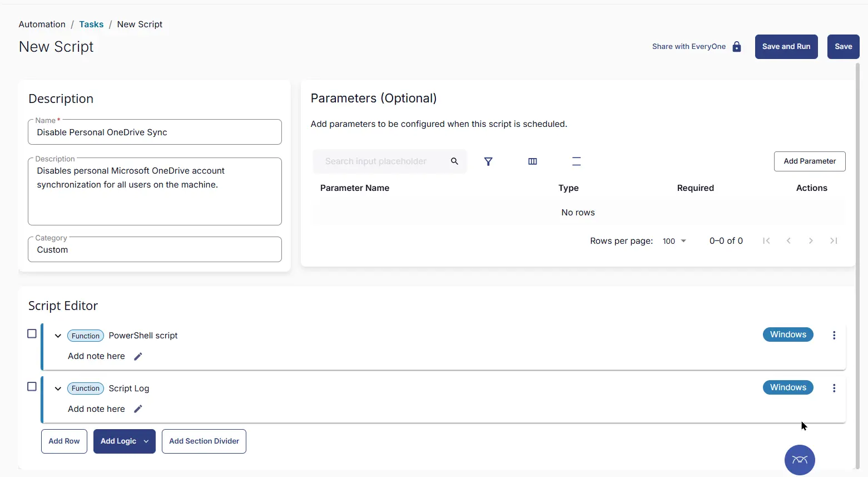Sort by Parameter Name column header
This screenshot has height=477, width=868.
point(355,188)
